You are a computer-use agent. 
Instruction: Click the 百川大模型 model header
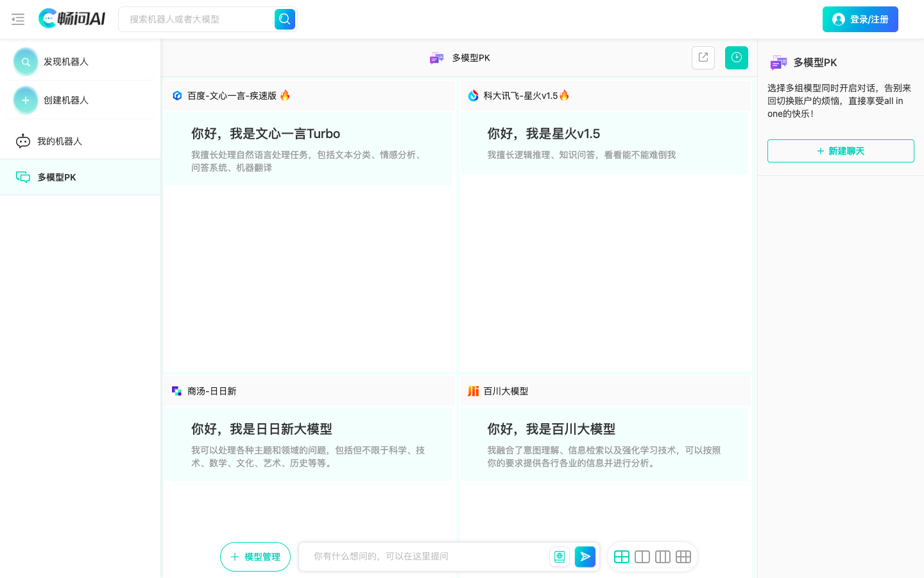tap(605, 391)
